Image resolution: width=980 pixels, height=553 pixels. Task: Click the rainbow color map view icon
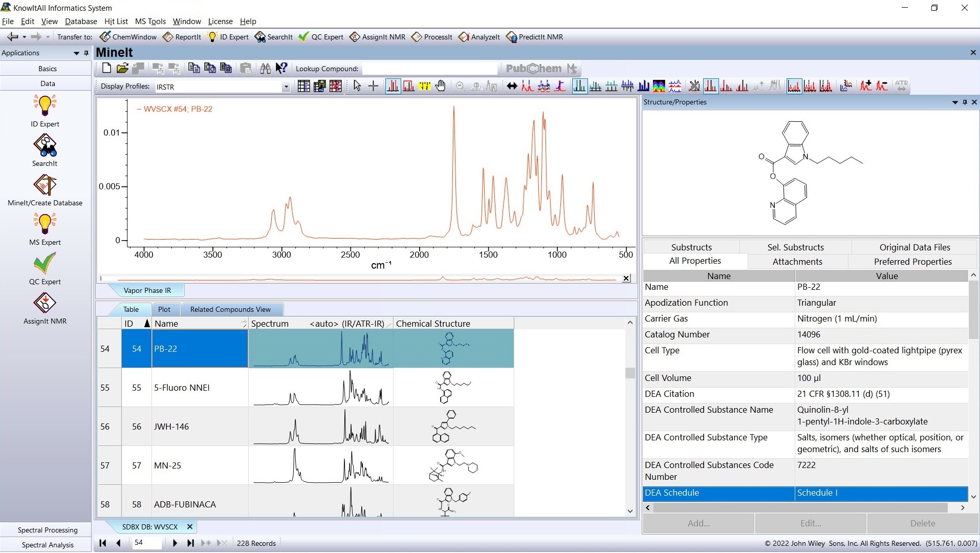tap(659, 86)
